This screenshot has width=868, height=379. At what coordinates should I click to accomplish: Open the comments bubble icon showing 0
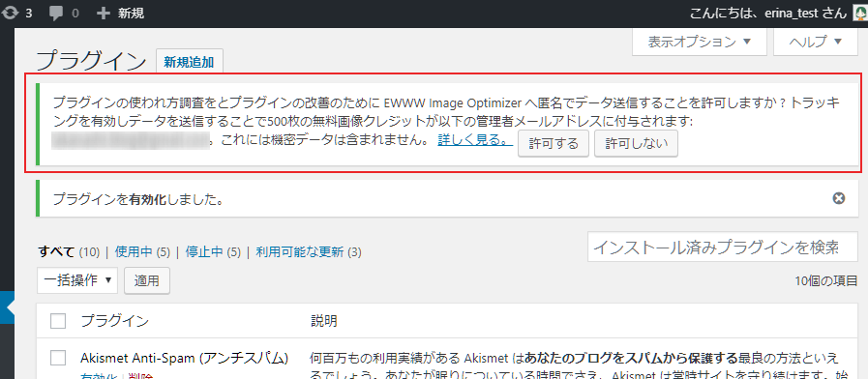pyautogui.click(x=64, y=14)
